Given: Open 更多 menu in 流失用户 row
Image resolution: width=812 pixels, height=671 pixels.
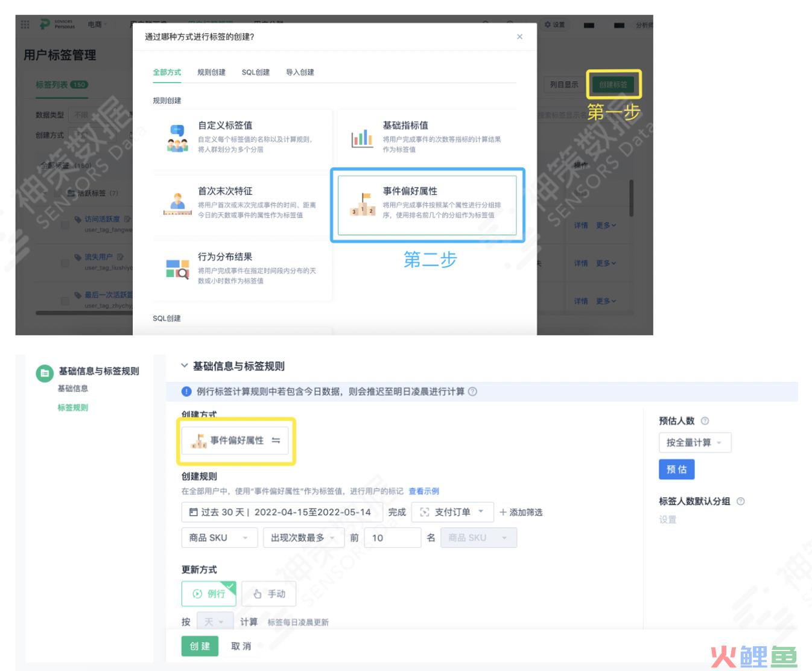Looking at the screenshot, I should click(606, 263).
